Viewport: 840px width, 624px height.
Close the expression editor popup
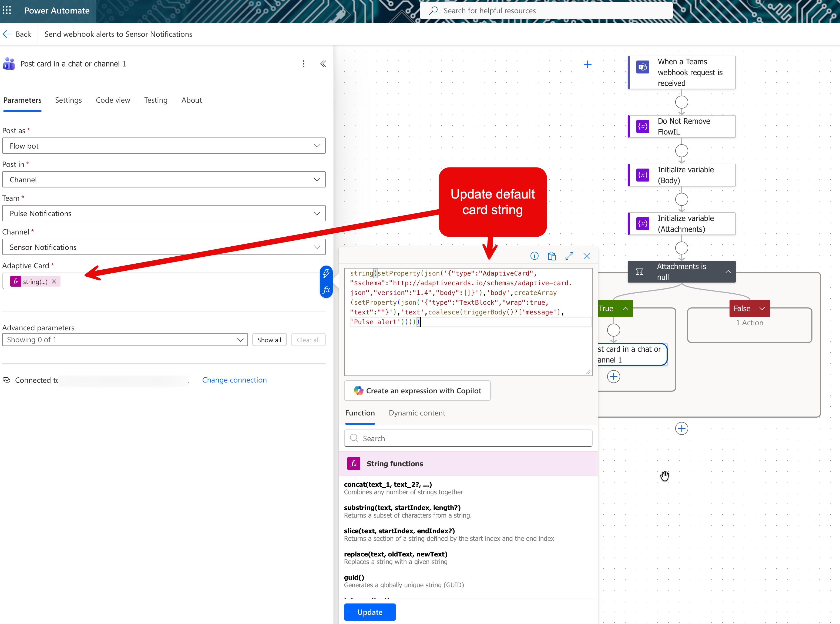(587, 256)
